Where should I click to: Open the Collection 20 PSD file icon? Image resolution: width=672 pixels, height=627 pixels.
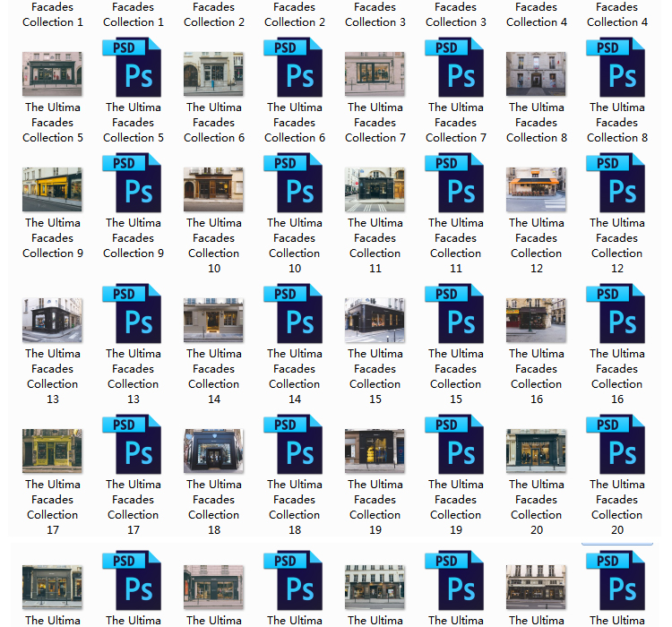(x=616, y=445)
